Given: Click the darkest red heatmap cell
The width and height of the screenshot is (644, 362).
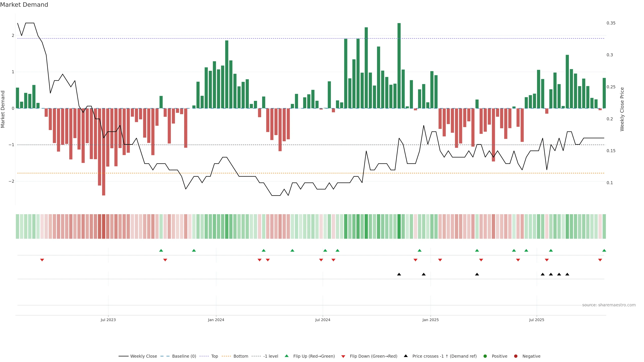Looking at the screenshot, I should [103, 226].
